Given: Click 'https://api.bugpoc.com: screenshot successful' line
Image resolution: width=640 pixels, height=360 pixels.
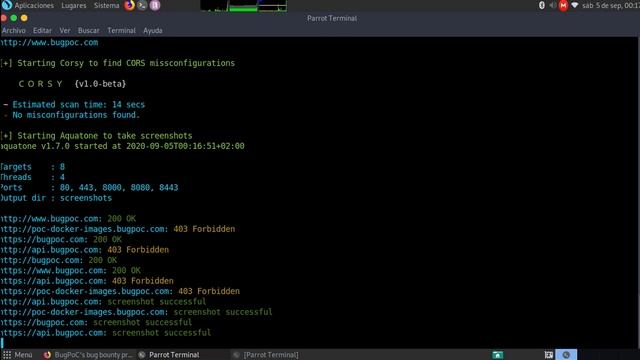Looking at the screenshot, I should pyautogui.click(x=106, y=333).
